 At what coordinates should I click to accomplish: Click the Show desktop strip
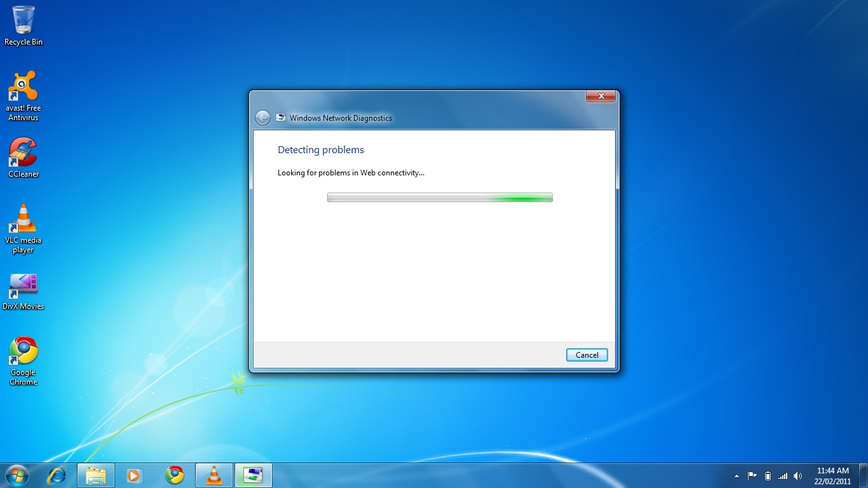(864, 476)
